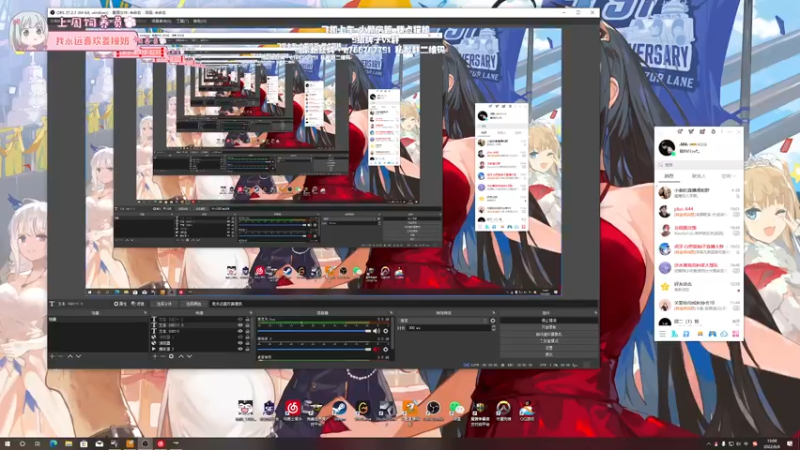Open the 工具(T) menu in OBS
Screen dimensions: 800x450
click(183, 21)
